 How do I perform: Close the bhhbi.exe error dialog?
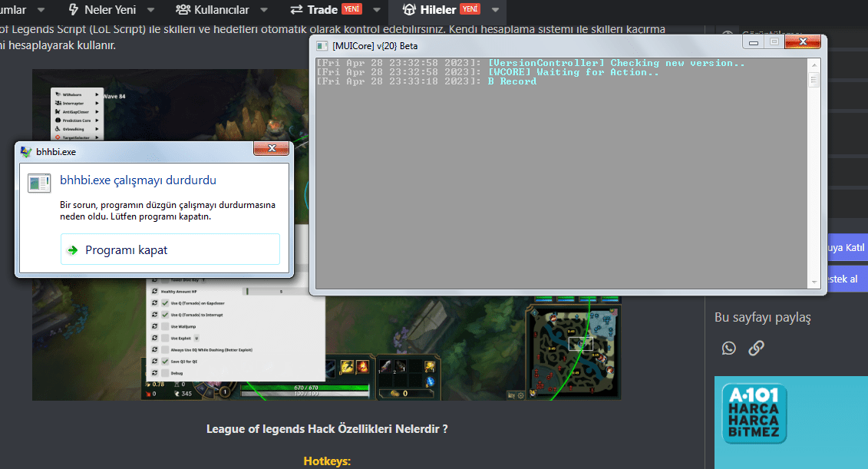click(x=271, y=148)
